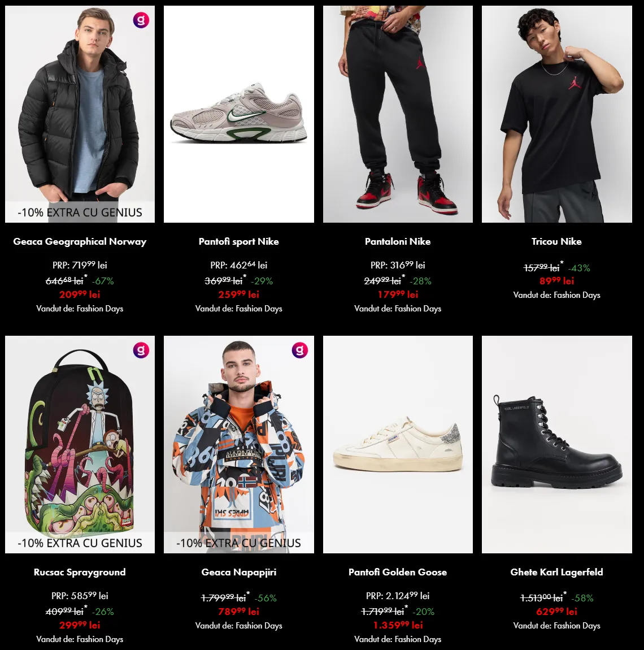Image resolution: width=644 pixels, height=650 pixels.
Task: Open Pantofi Golden Goose product title
Action: [x=398, y=572]
